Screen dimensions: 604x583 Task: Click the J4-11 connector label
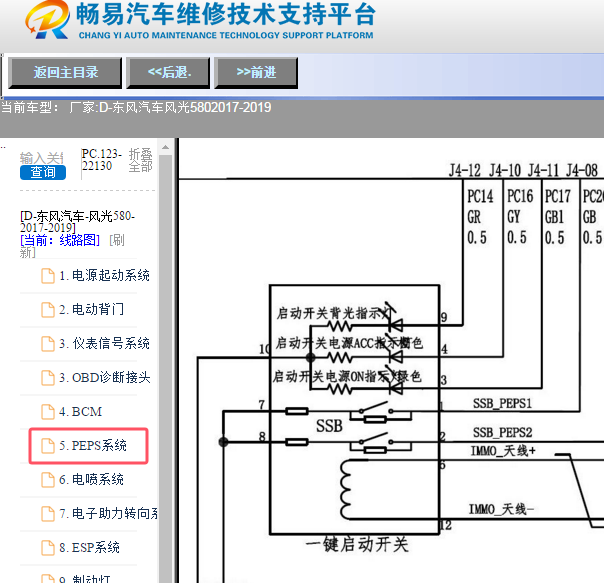coord(543,170)
